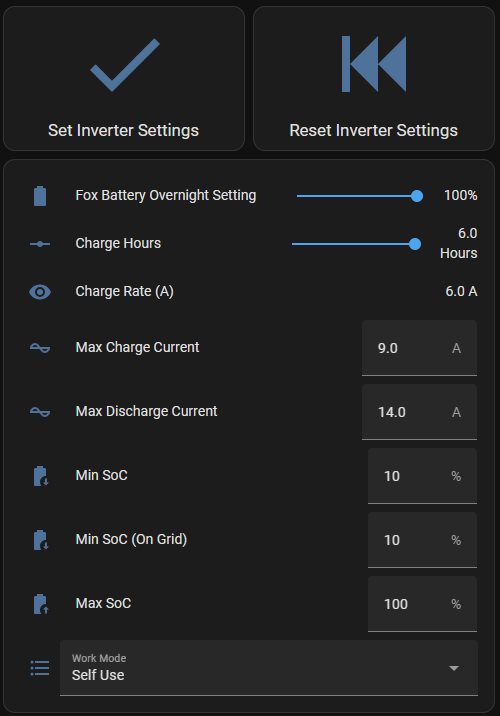
Task: Click the rewind icon for Reset Inverter Settings
Action: 374,64
